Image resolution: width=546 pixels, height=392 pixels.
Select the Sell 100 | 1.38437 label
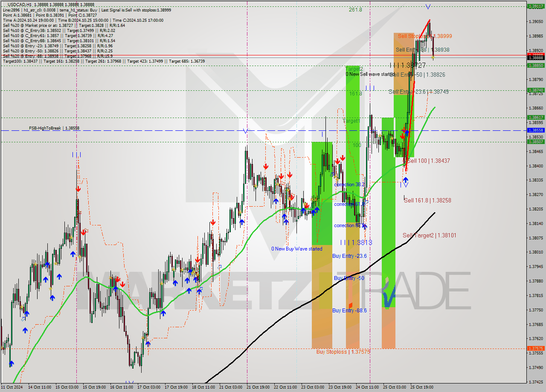tap(428, 161)
